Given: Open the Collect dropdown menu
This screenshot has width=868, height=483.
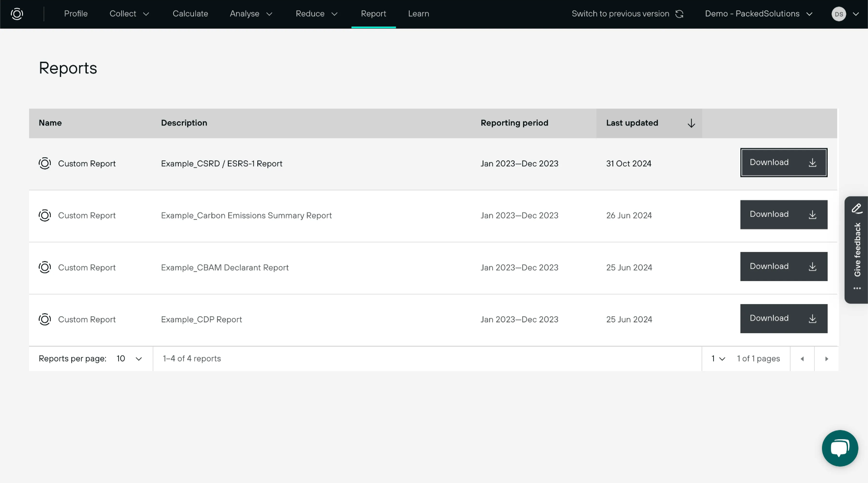Looking at the screenshot, I should pyautogui.click(x=129, y=13).
